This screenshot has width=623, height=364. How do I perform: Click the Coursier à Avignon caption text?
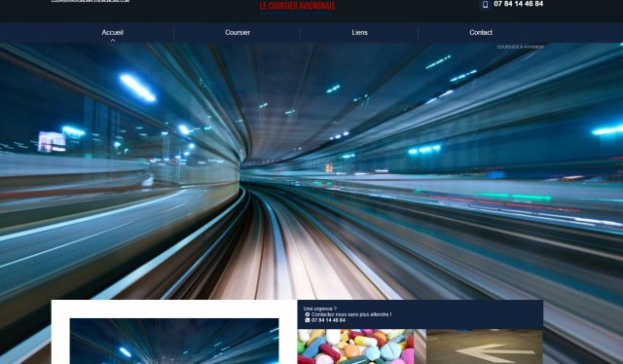[520, 47]
